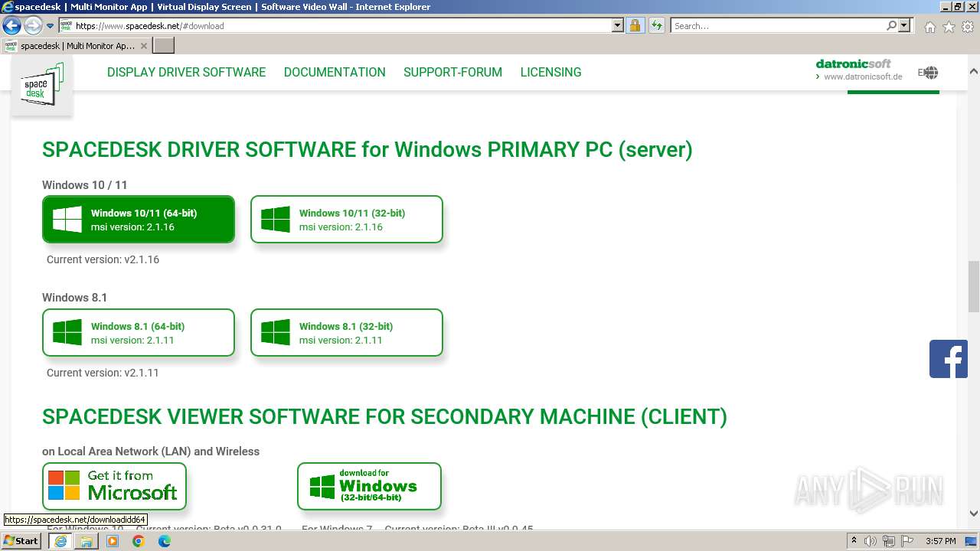The image size is (980, 551).
Task: Click Get it from Microsoft badge
Action: [114, 486]
